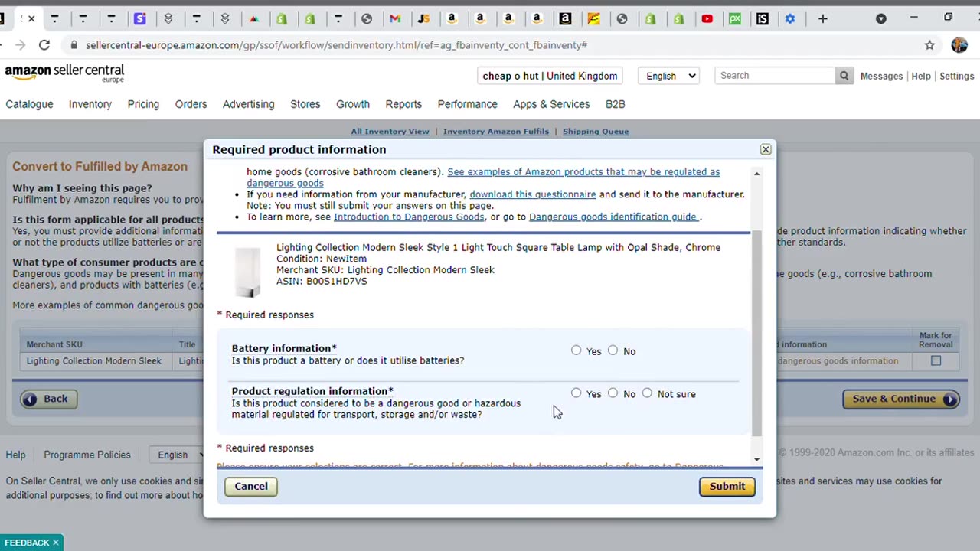Click download this questionnaire link
This screenshot has height=551, width=980.
click(532, 194)
